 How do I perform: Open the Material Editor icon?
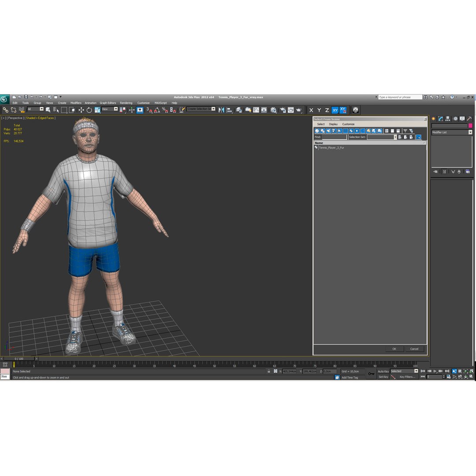click(x=274, y=110)
